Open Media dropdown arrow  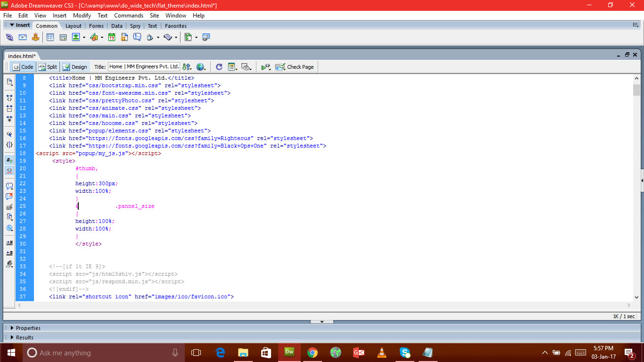(x=102, y=38)
